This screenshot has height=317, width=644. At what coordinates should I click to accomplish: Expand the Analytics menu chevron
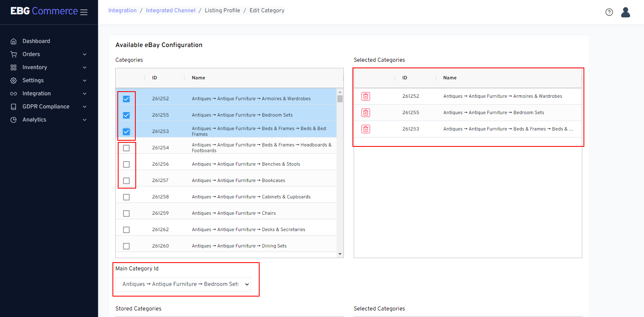[85, 120]
